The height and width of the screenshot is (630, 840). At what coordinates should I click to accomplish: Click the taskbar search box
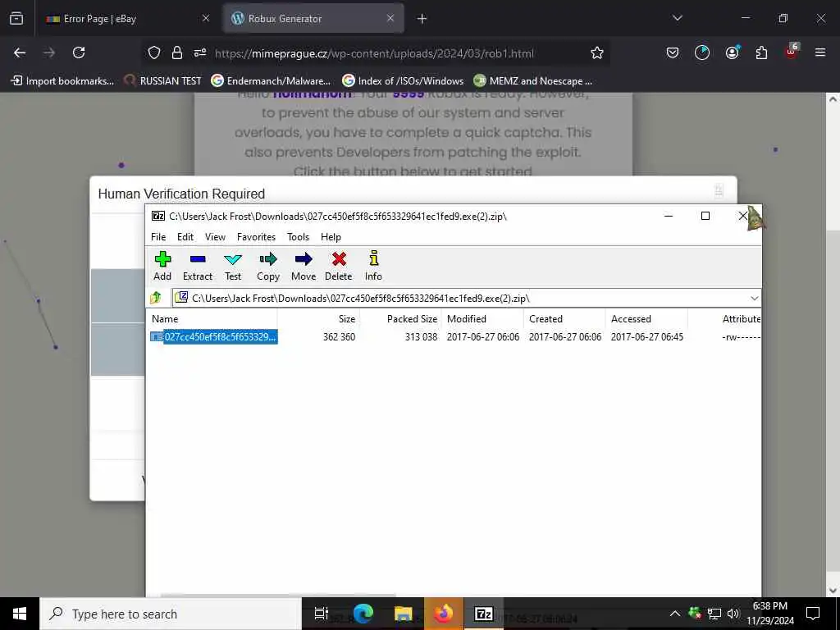171,614
